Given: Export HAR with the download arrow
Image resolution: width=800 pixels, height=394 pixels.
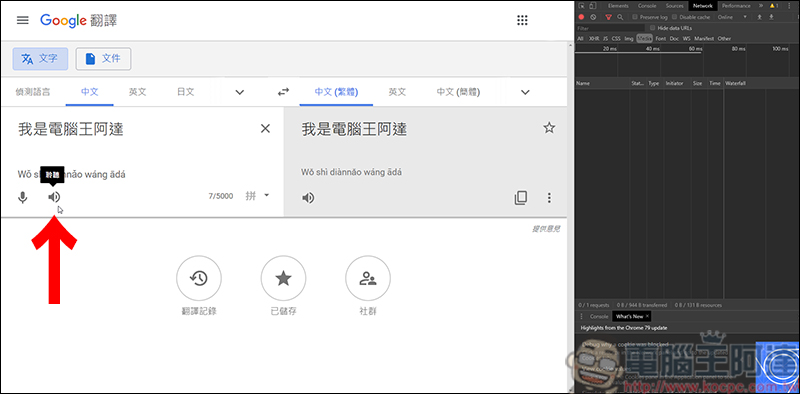Looking at the screenshot, I should click(771, 17).
